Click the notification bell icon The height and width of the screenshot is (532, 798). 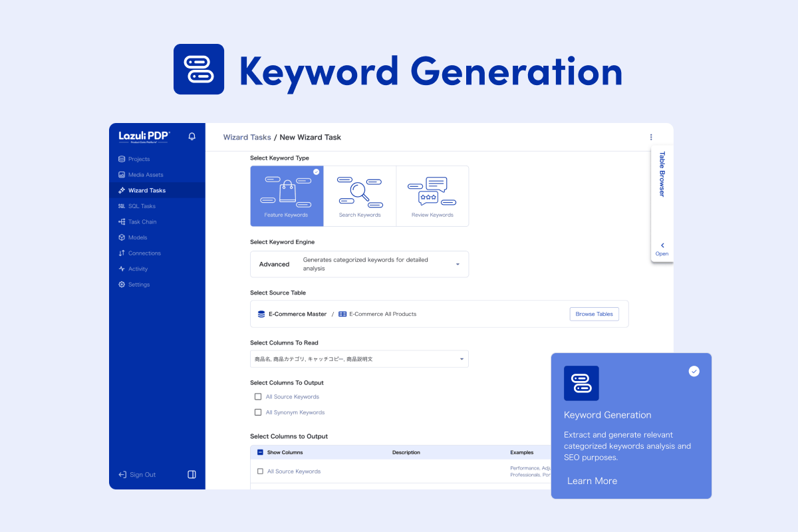coord(192,136)
